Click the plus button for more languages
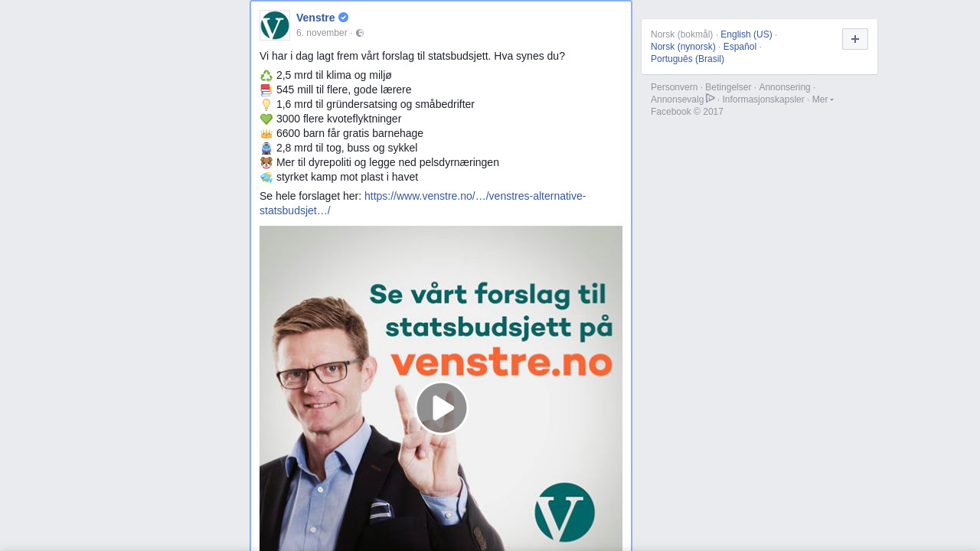 click(x=855, y=39)
